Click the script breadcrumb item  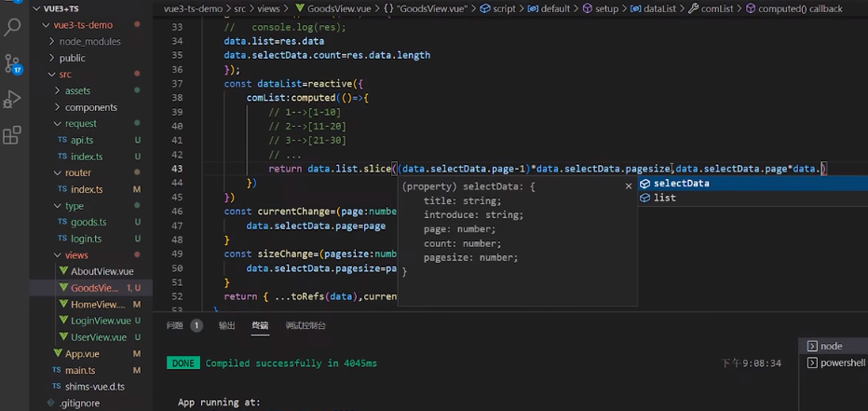[498, 8]
